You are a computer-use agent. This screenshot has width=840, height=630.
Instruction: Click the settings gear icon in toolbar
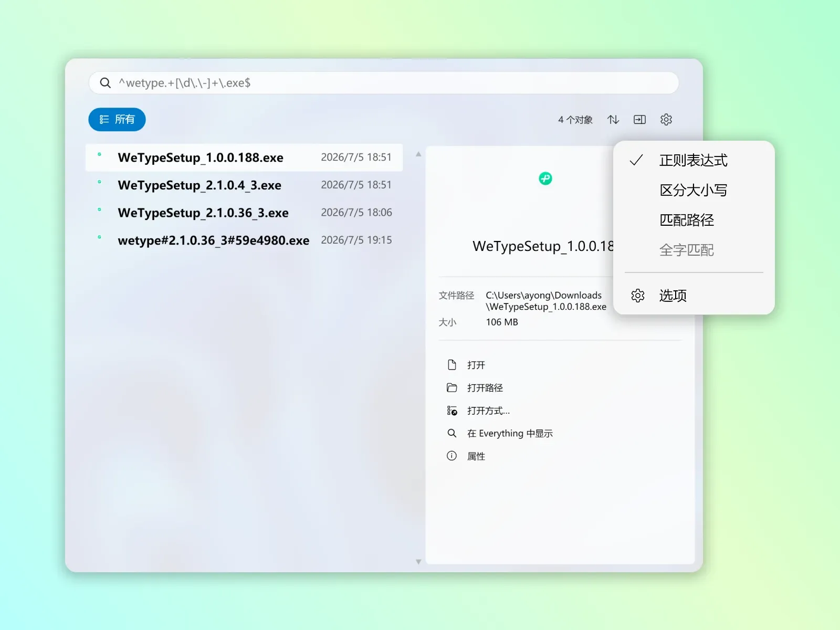tap(666, 120)
